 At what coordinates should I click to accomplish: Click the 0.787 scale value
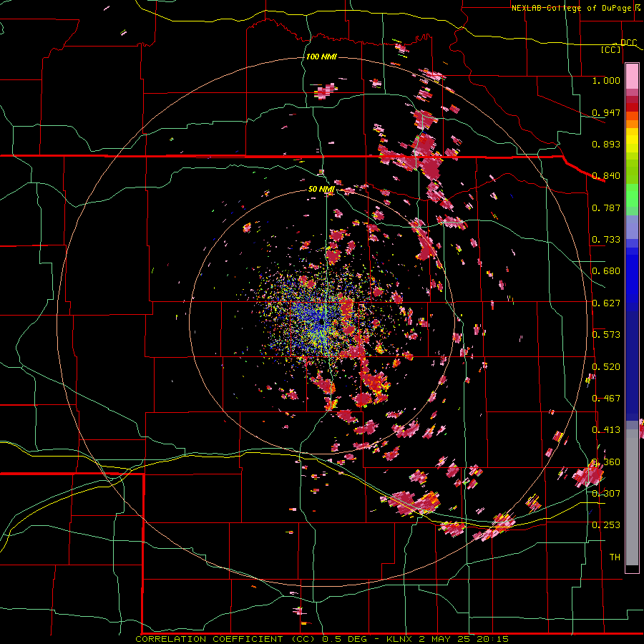click(606, 208)
